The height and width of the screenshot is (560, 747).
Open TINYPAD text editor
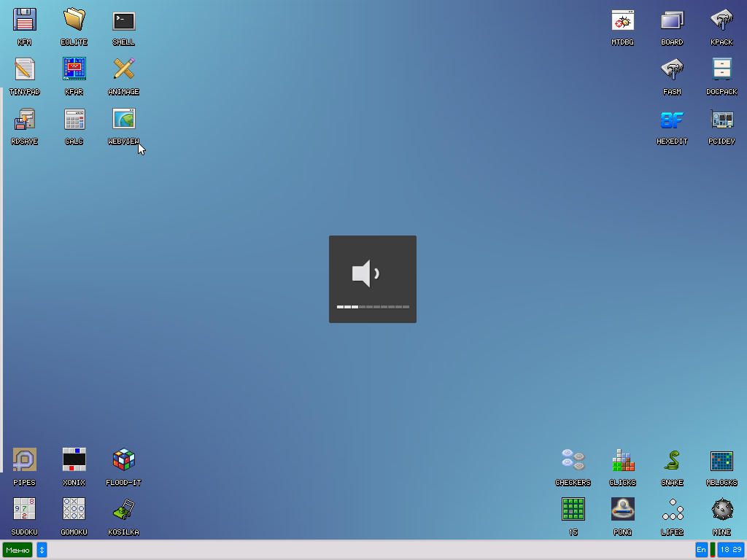[25, 70]
